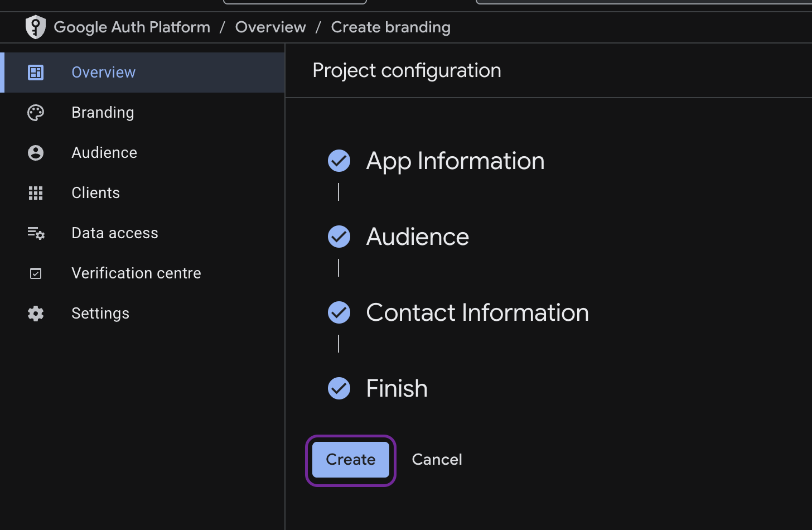The width and height of the screenshot is (812, 530).
Task: Click the Contact Information checkmark icon
Action: [339, 312]
